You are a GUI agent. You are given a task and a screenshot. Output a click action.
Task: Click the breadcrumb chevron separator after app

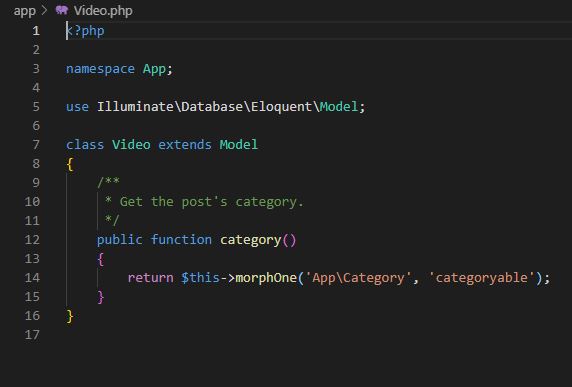click(x=44, y=10)
